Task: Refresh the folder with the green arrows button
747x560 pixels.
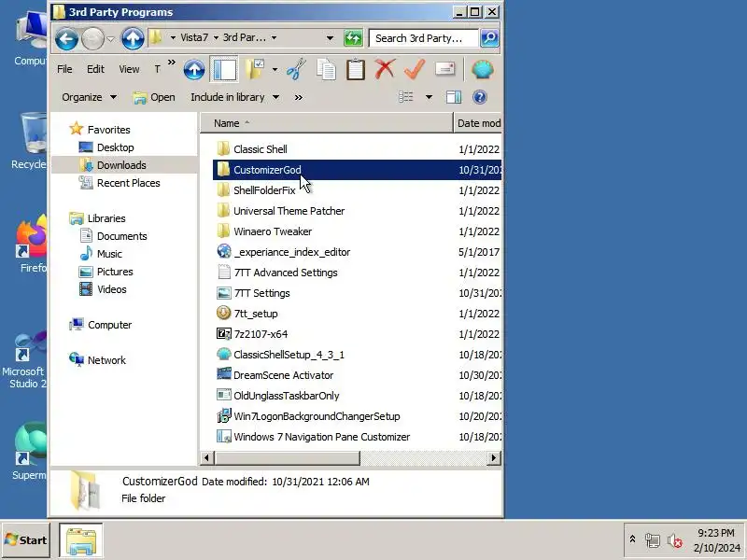Action: coord(353,38)
